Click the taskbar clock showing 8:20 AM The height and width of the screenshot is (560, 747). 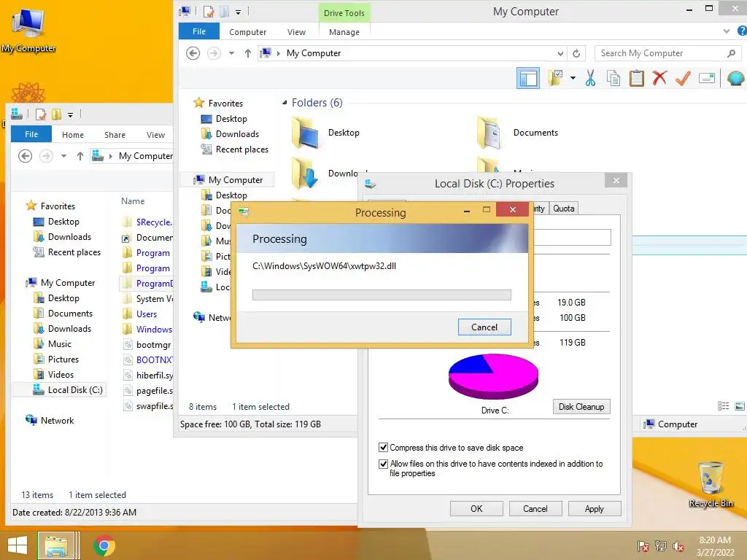tap(715, 546)
